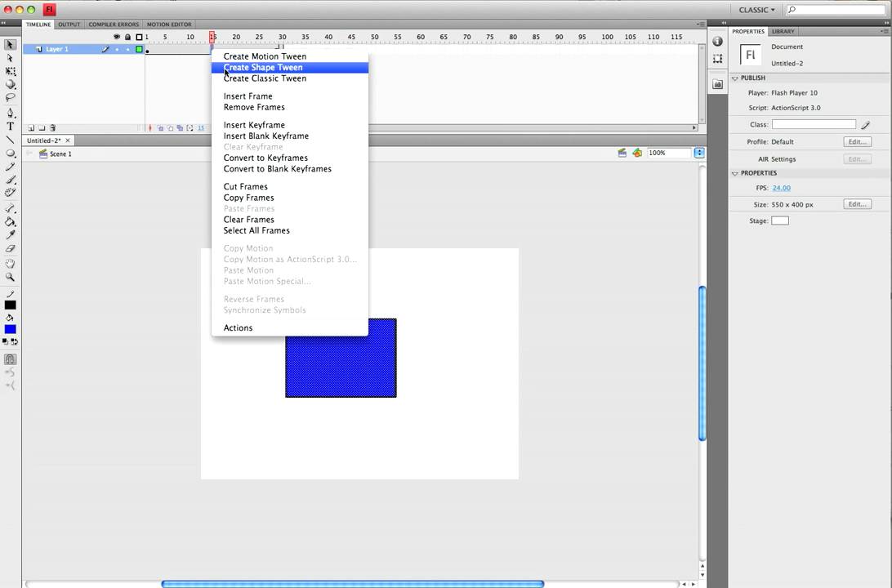Click the New Folder icon in timeline
892x588 pixels.
coord(42,128)
